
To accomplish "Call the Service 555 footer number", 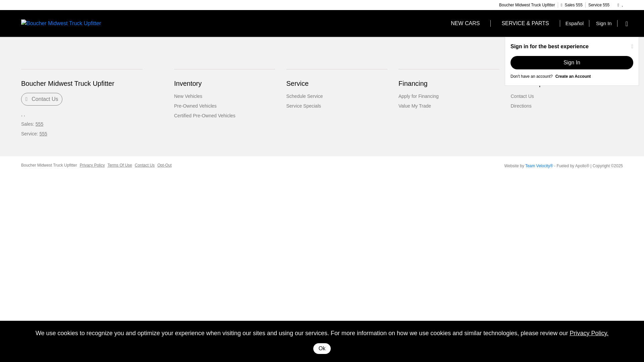I will (x=43, y=134).
